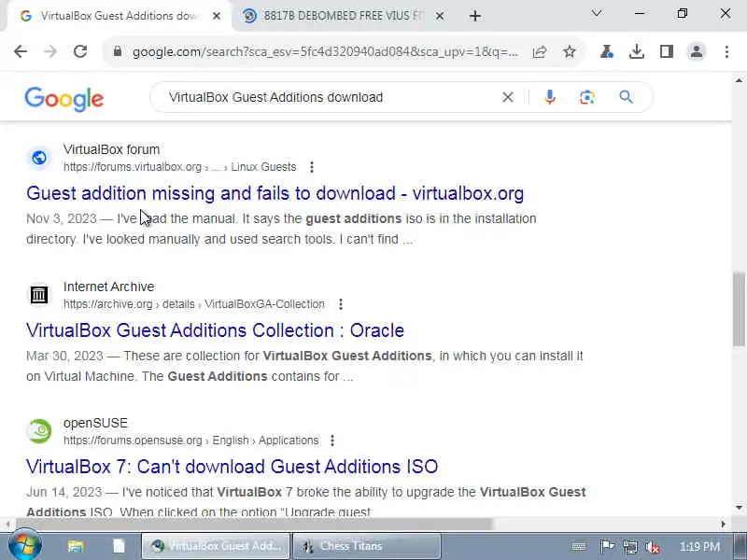This screenshot has width=747, height=560.
Task: Select the Chrome VirtualBox Guest Add taskbar button
Action: coord(216,546)
